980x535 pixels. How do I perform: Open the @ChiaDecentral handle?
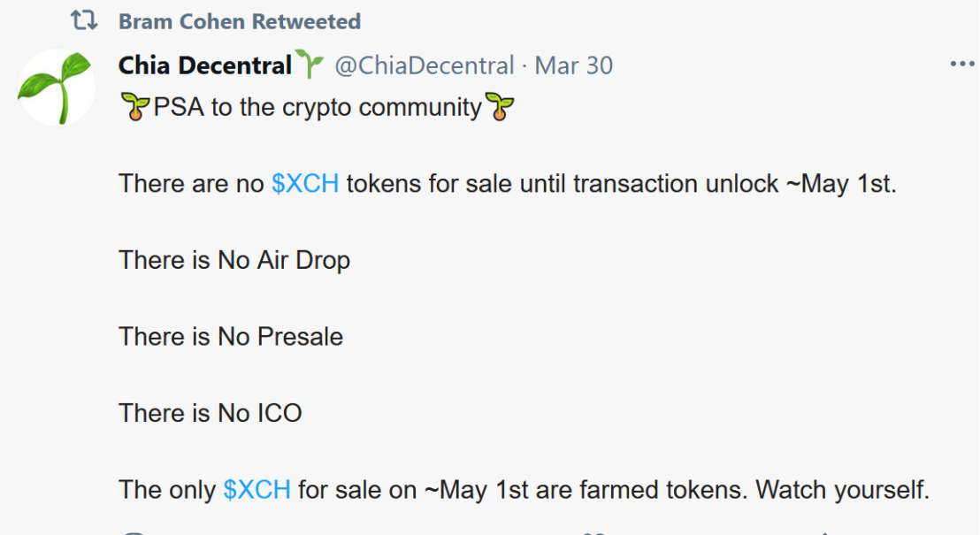tap(424, 65)
